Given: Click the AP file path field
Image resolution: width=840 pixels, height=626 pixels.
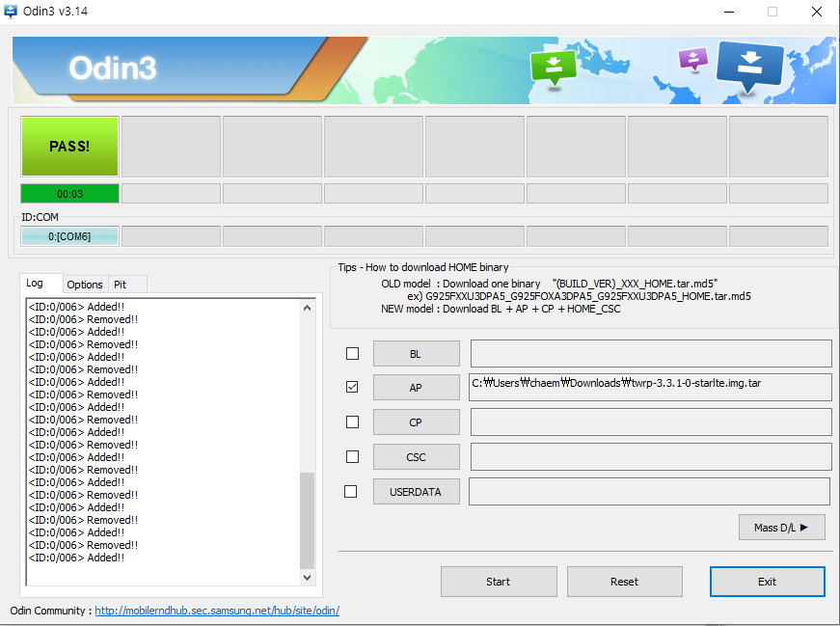Looking at the screenshot, I should point(650,387).
